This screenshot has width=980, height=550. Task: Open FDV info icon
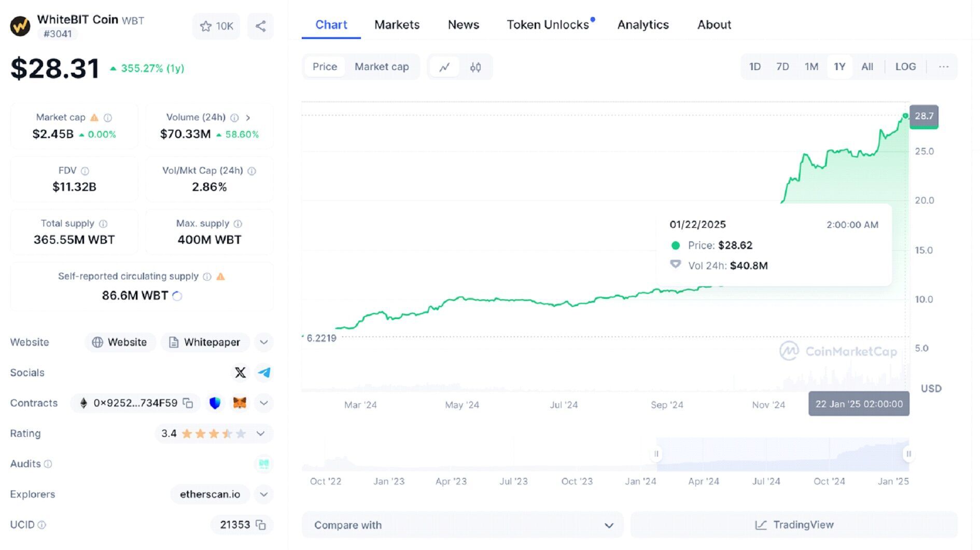[x=85, y=171]
